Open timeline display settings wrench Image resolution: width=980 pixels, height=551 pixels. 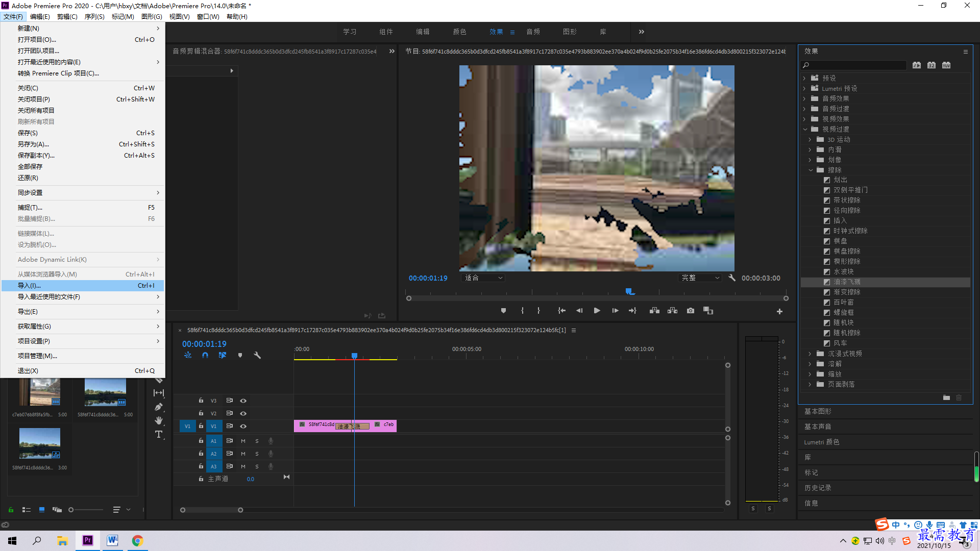pos(257,355)
